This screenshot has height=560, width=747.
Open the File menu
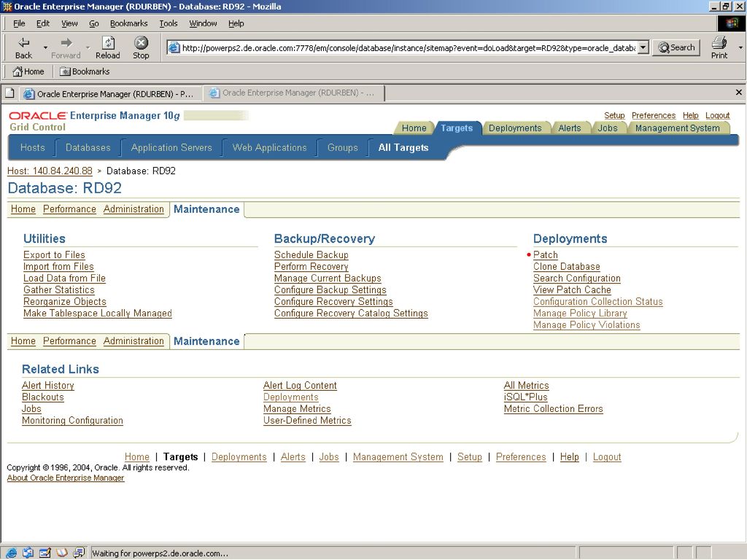point(19,23)
